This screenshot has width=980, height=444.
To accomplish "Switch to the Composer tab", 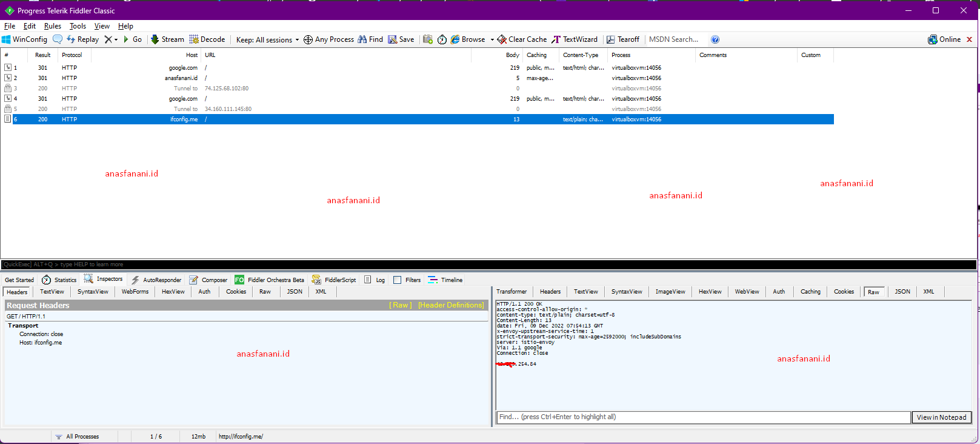I will [208, 280].
